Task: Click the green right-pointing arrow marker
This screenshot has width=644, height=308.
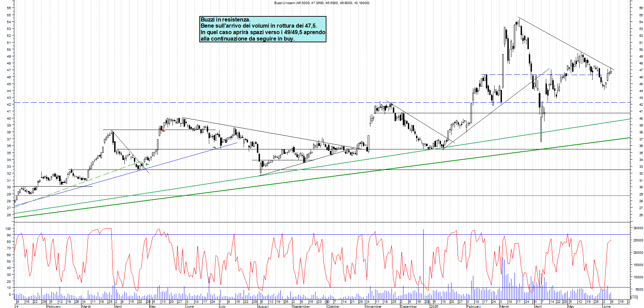Action: (x=214, y=147)
